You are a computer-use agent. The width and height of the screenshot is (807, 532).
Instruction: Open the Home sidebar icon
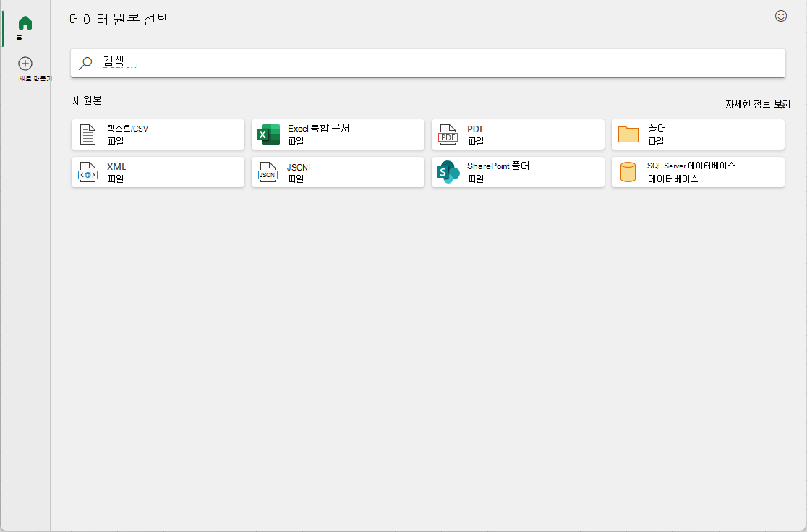click(25, 23)
